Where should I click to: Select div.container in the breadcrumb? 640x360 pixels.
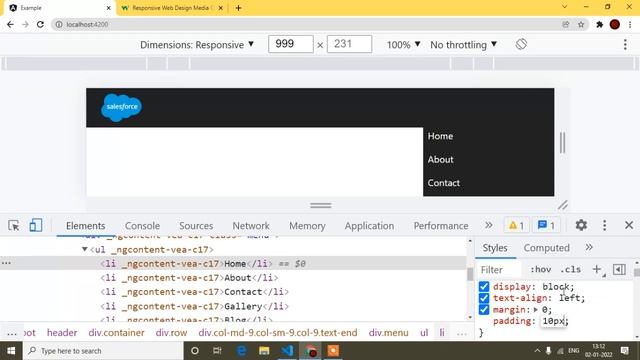tap(116, 333)
